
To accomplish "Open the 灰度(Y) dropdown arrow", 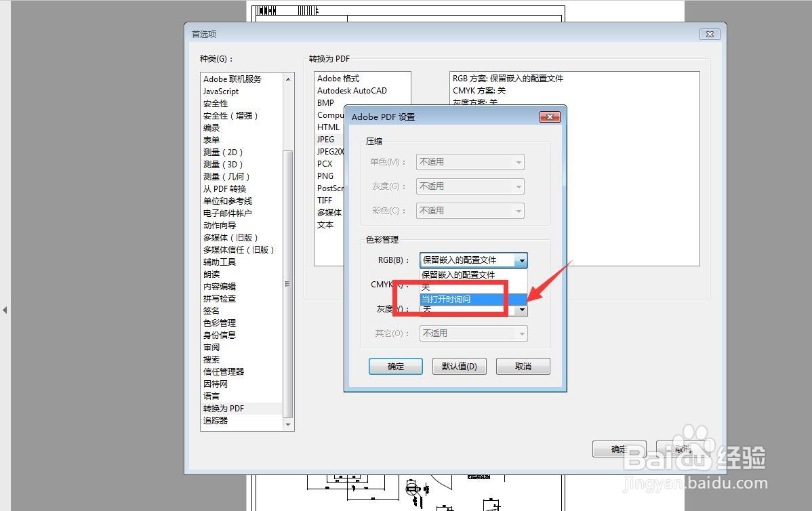I will (521, 310).
